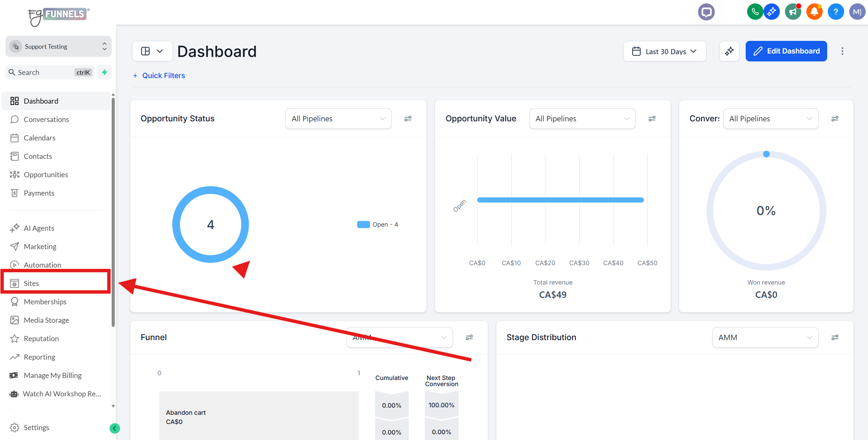Click the Quick Filters link
The image size is (868, 440).
click(x=163, y=76)
